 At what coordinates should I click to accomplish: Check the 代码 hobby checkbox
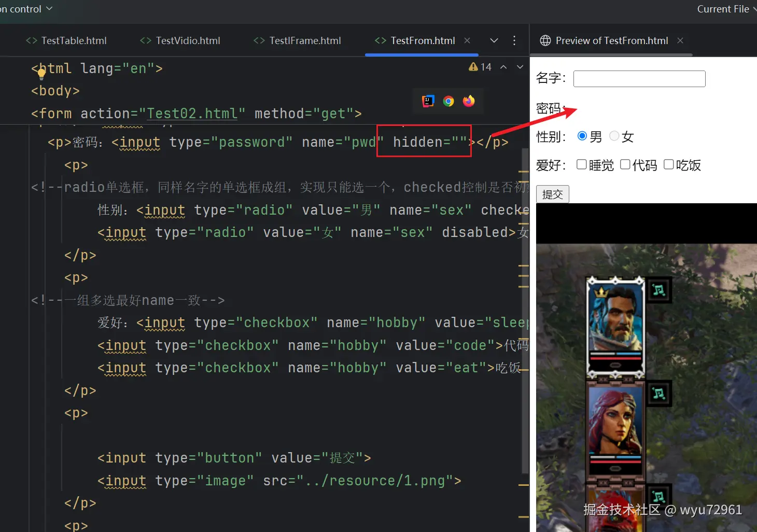click(x=625, y=164)
